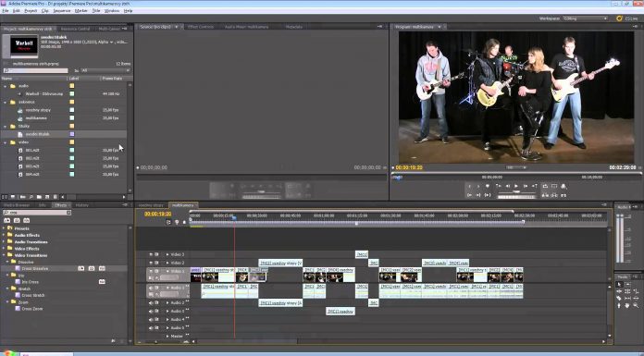Viewport: 644px width, 356px height.
Task: Click Go to In Point button
Action: [x=469, y=195]
